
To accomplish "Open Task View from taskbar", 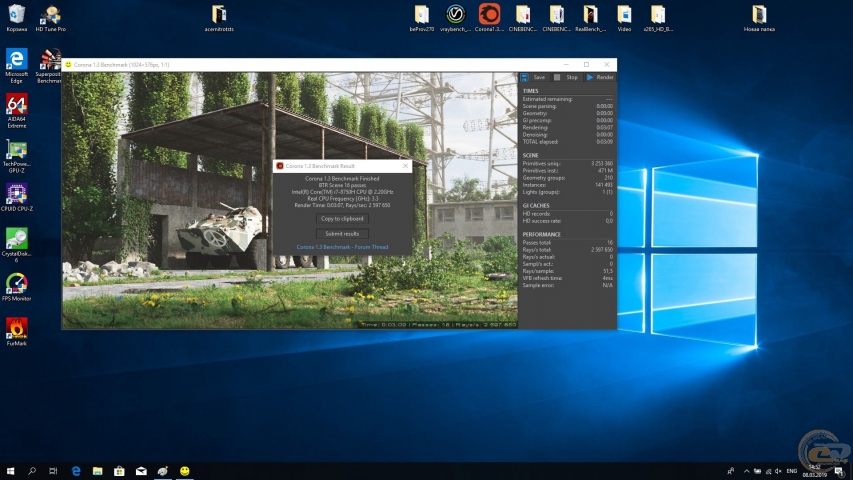I will pyautogui.click(x=53, y=471).
